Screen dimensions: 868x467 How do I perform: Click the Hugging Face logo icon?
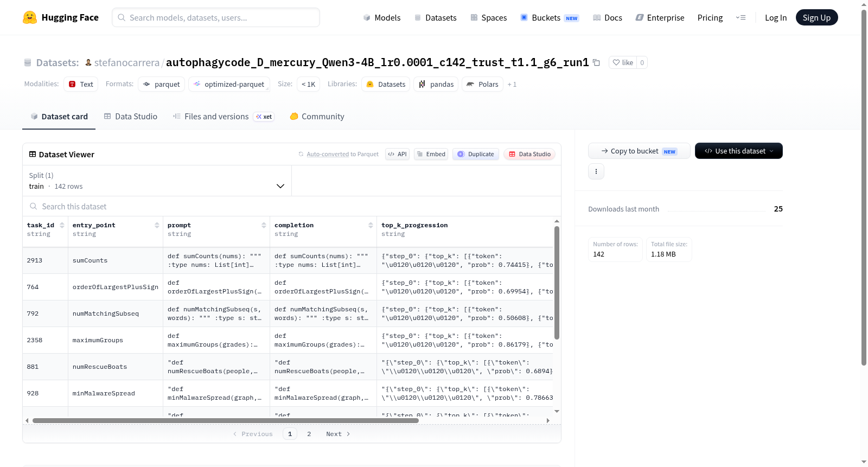30,17
